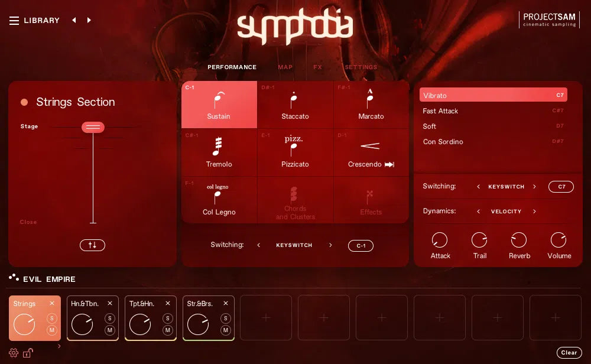Cycle Switching mode forward from Keyswitch

pos(534,187)
